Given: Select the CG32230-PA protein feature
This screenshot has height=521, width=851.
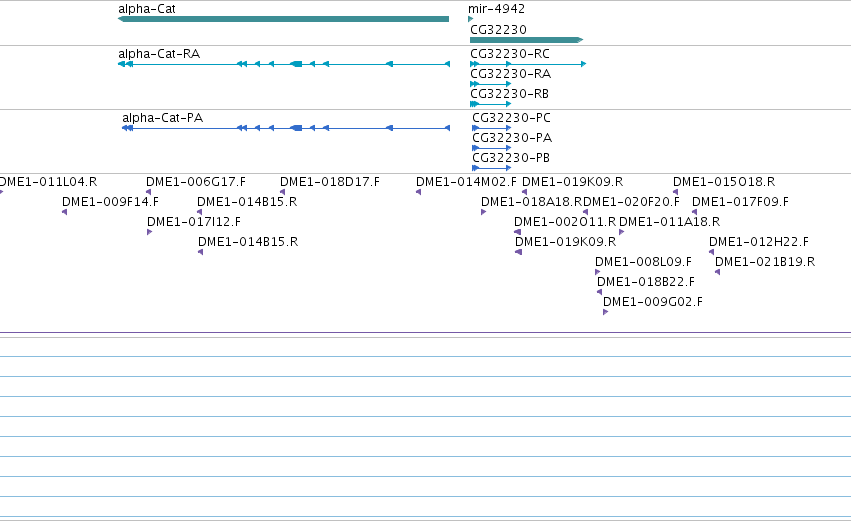Looking at the screenshot, I should click(492, 148).
